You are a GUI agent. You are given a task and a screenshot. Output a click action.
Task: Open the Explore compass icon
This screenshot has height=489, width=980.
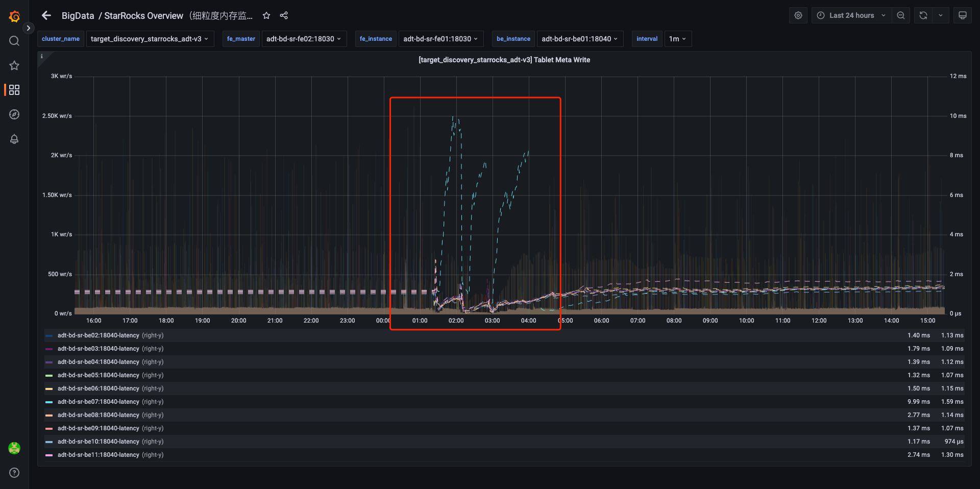14,114
